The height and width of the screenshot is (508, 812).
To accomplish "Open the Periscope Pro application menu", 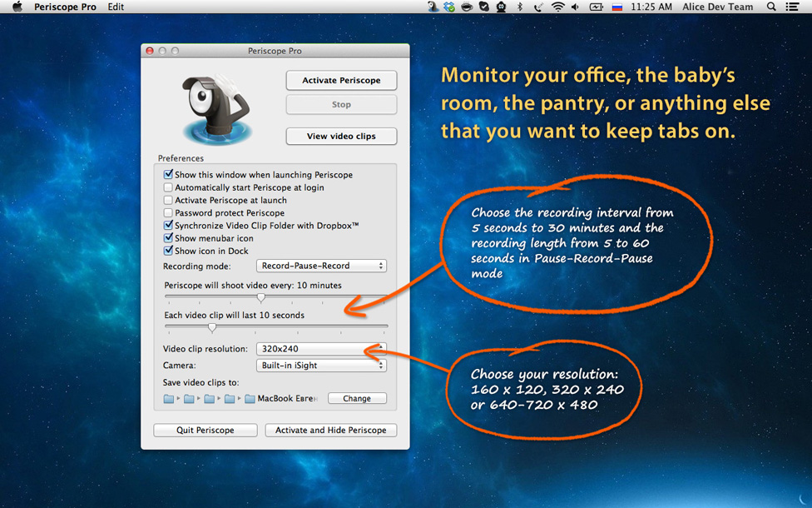I will 65,7.
